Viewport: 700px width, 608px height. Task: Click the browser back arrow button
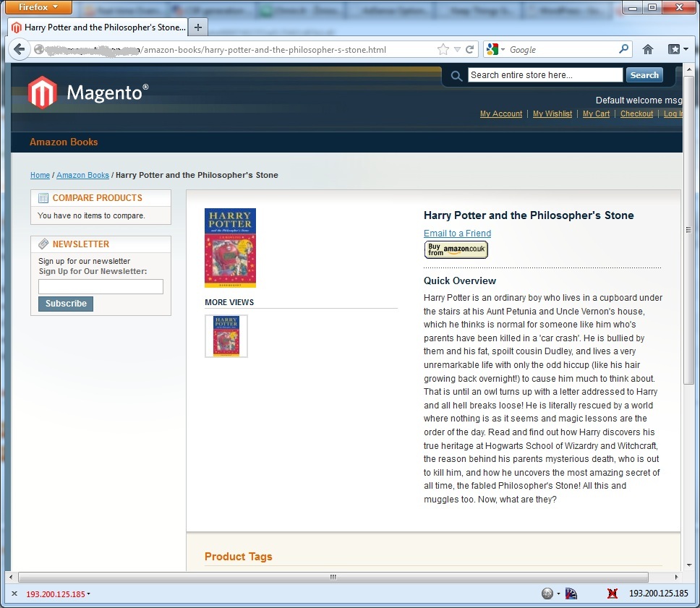[19, 49]
